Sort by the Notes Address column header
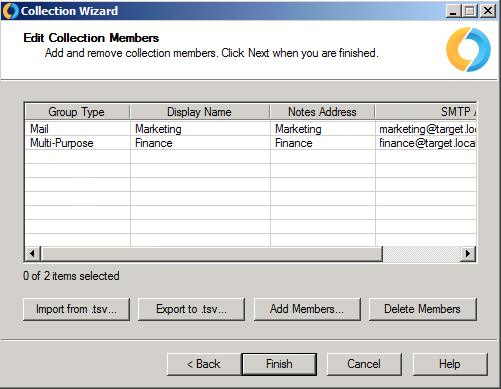 click(322, 112)
